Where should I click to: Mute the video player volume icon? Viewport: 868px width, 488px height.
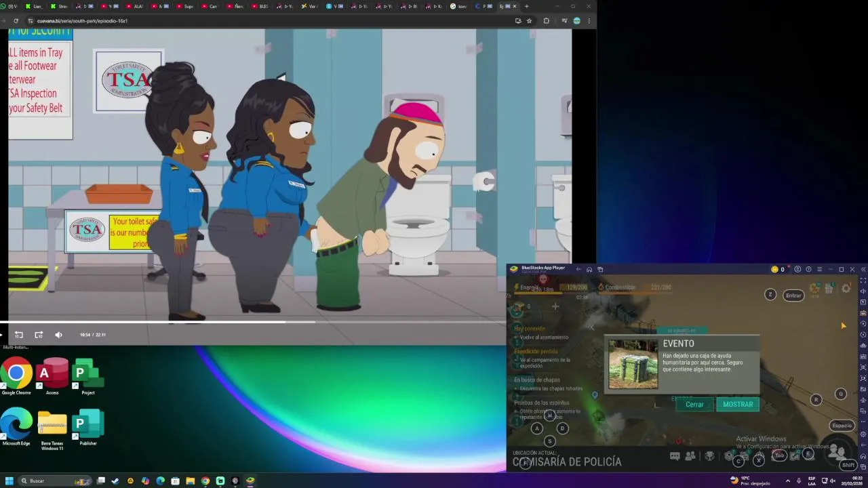point(58,335)
